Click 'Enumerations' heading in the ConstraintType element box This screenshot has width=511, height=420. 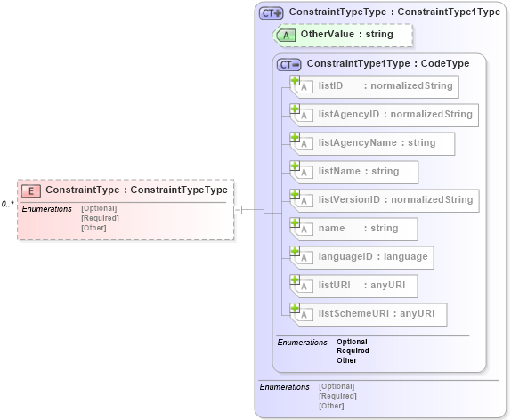(46, 209)
